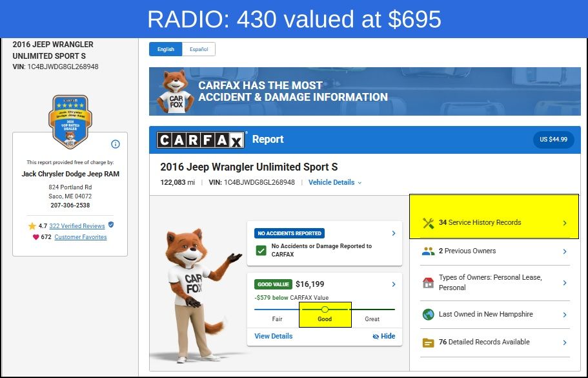
Task: Click the Good value slider marker
Action: [x=325, y=310]
